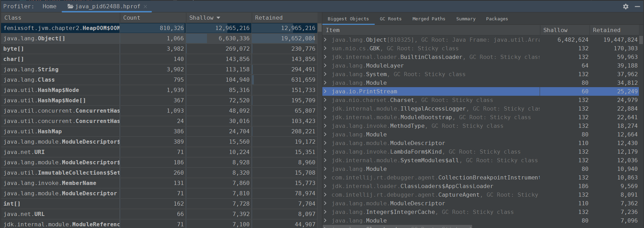Image resolution: width=644 pixels, height=228 pixels.
Task: Sort biggest objects by Retained column
Action: coord(614,30)
